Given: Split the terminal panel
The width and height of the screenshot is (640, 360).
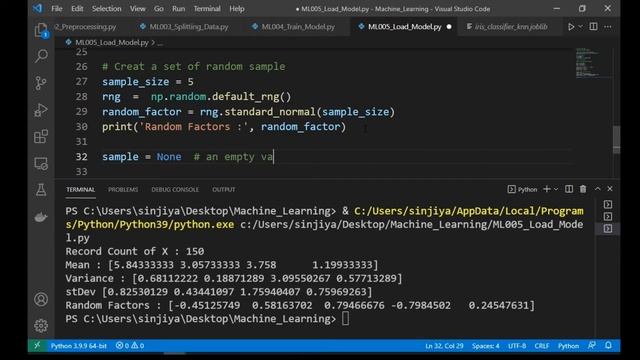Looking at the screenshot, I should point(569,189).
